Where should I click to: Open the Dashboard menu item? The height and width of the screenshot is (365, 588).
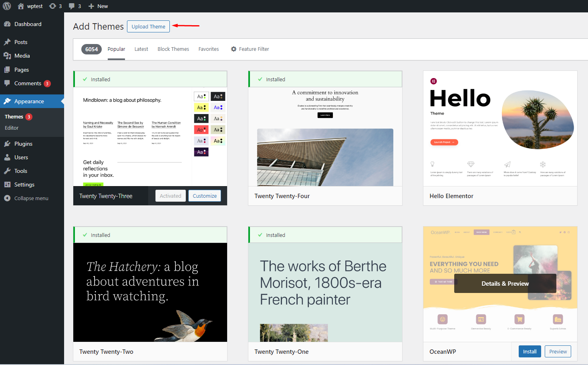(32, 24)
